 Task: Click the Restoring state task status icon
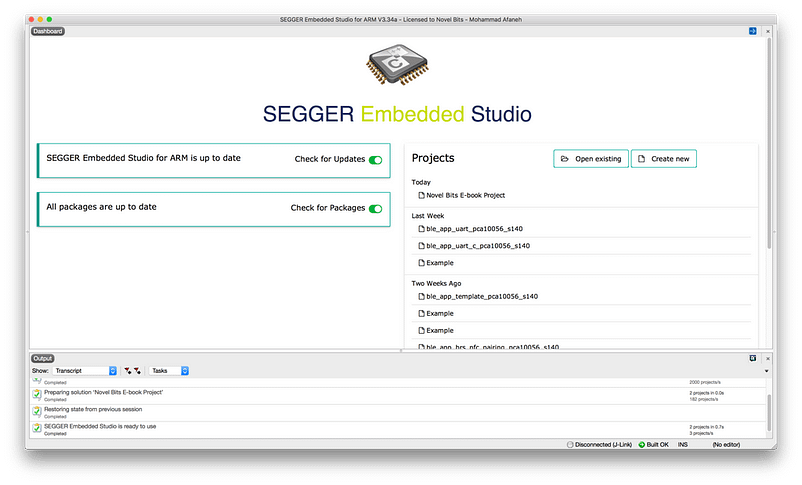coord(37,411)
